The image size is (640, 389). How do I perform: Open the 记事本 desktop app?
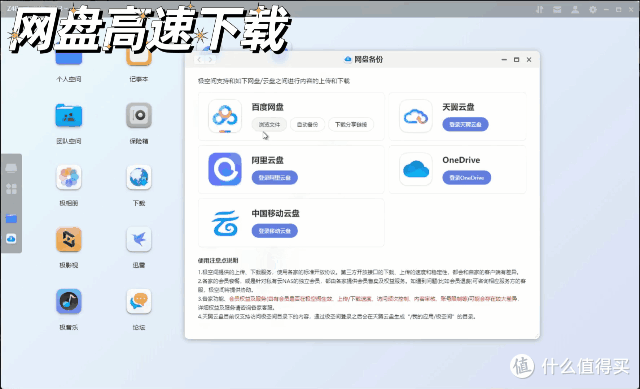(x=139, y=55)
